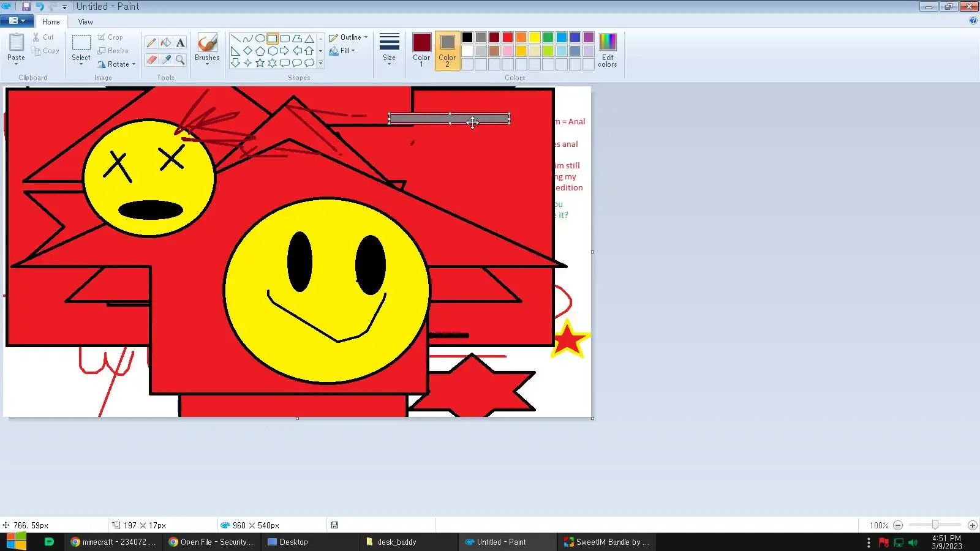Zoom in using the plus button
This screenshot has width=980, height=551.
(972, 525)
